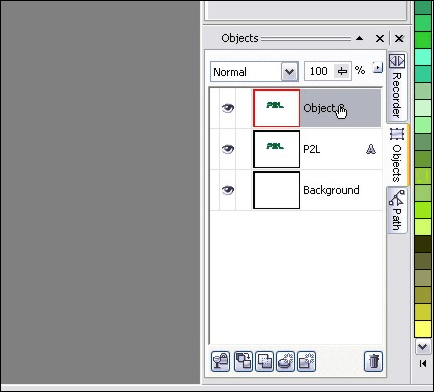The width and height of the screenshot is (434, 392).
Task: Click the New Lens icon
Action: pyautogui.click(x=286, y=361)
